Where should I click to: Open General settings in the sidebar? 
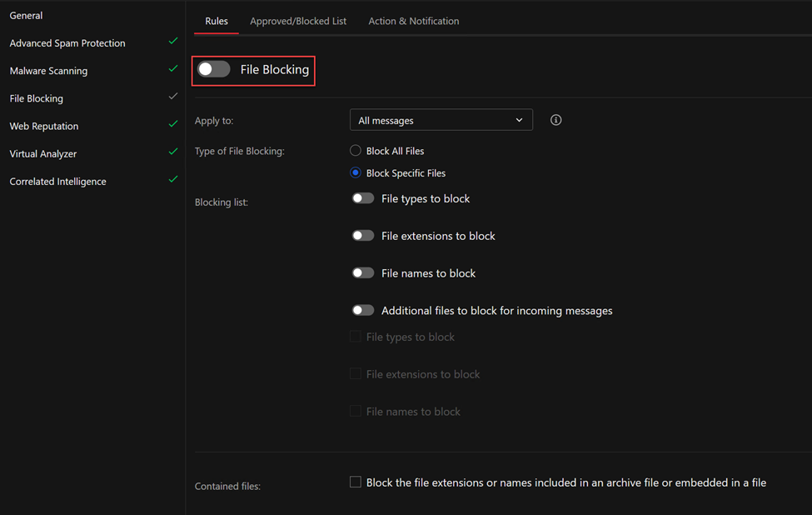(x=26, y=16)
